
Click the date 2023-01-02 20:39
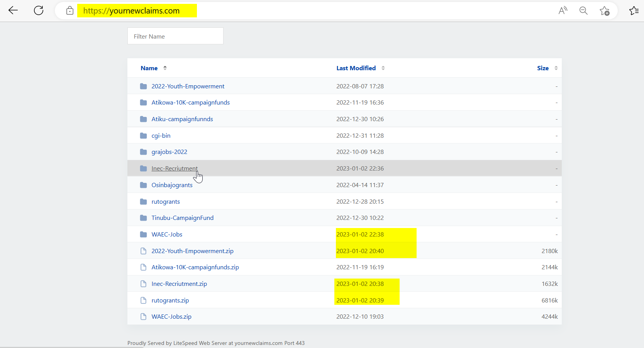[x=360, y=300]
